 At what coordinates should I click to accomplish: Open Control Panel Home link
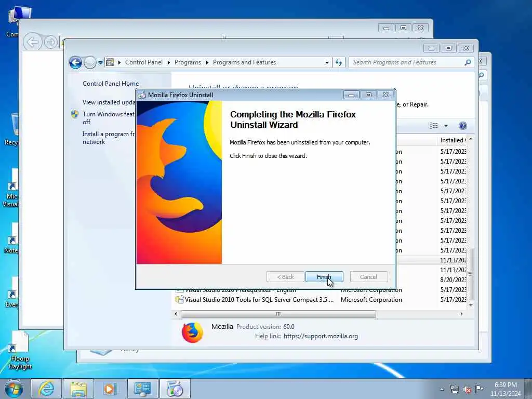pyautogui.click(x=111, y=84)
